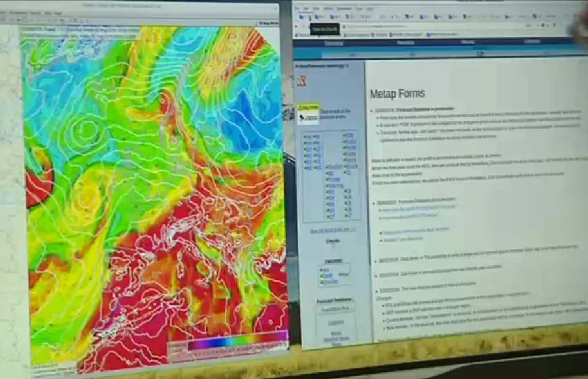The image size is (588, 379).
Task: Click the "Metap Forms" page heading
Action: pyautogui.click(x=398, y=93)
